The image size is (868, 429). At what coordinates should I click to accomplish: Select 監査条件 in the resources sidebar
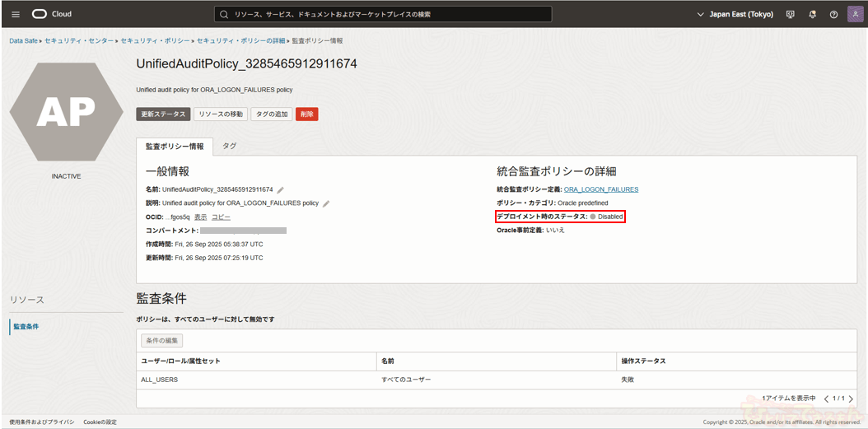tap(26, 327)
